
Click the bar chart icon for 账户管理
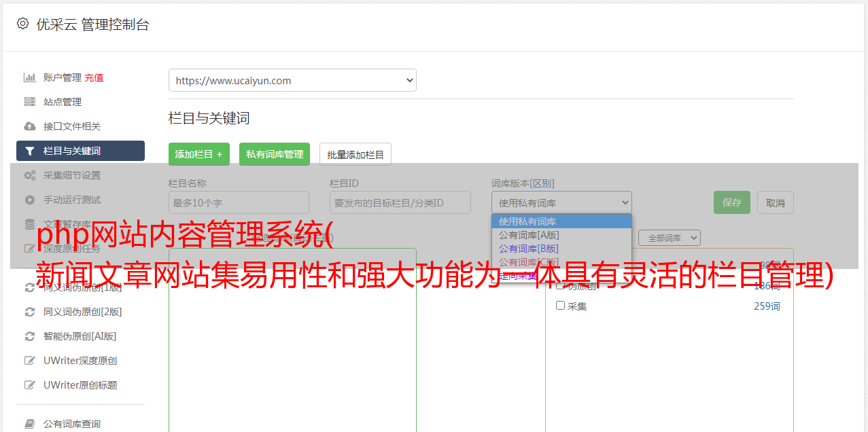30,77
